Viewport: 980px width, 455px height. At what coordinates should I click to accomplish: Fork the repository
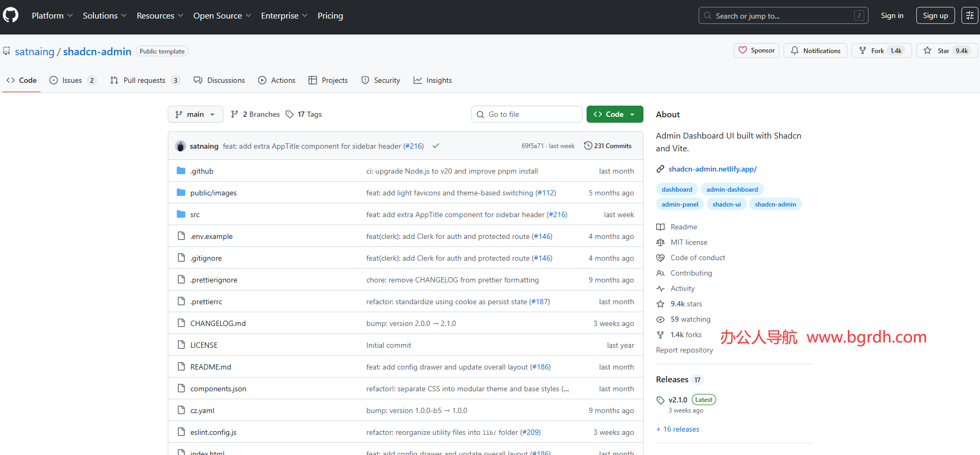[x=881, y=50]
